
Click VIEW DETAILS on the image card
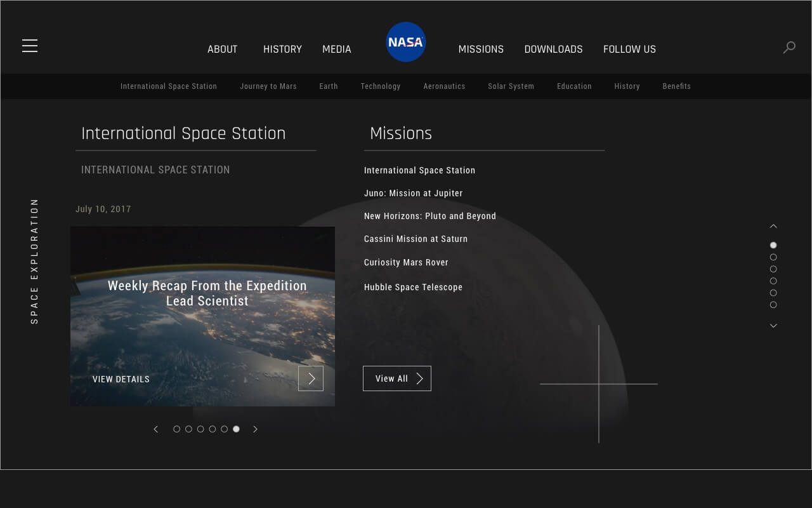tap(121, 379)
